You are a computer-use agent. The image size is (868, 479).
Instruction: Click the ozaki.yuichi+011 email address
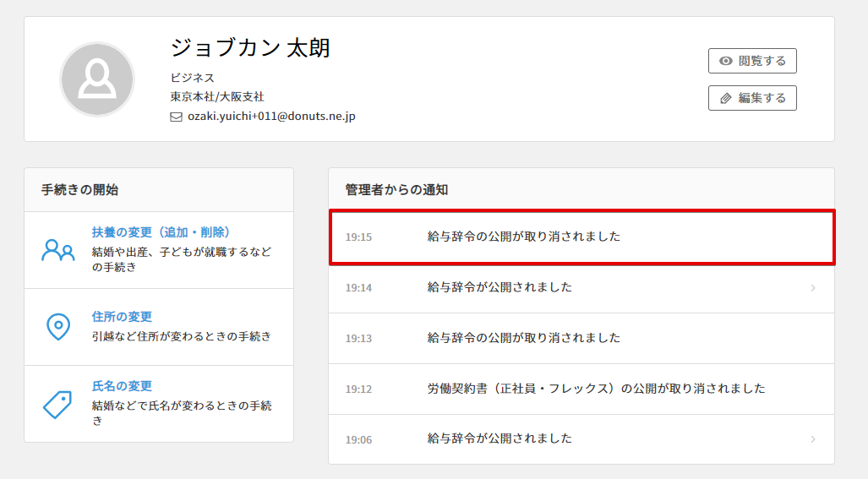pos(271,117)
